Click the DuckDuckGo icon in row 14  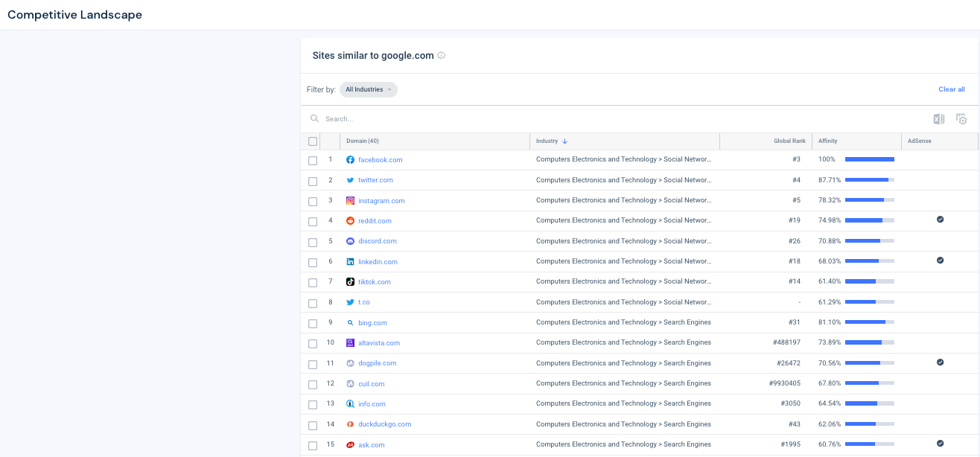(x=350, y=424)
